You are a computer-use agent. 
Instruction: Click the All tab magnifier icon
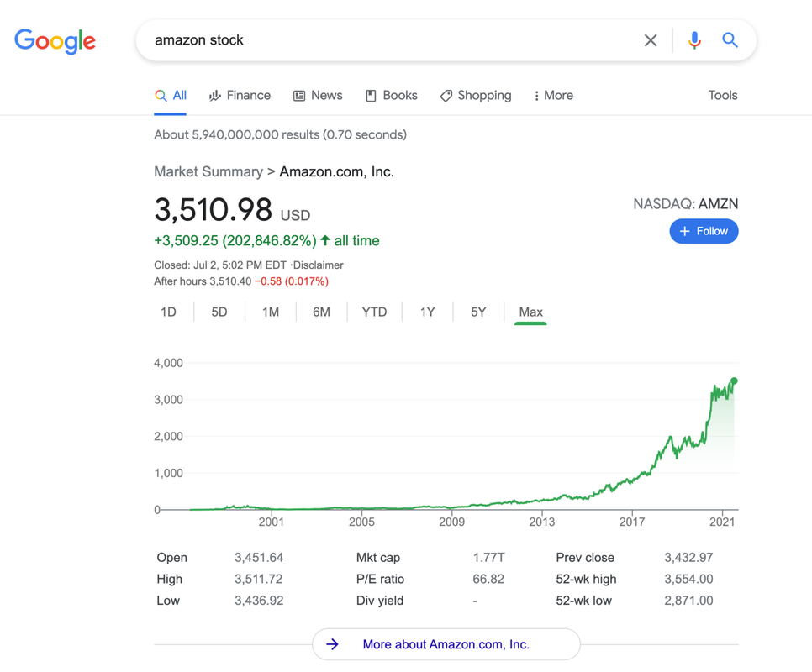[x=161, y=96]
